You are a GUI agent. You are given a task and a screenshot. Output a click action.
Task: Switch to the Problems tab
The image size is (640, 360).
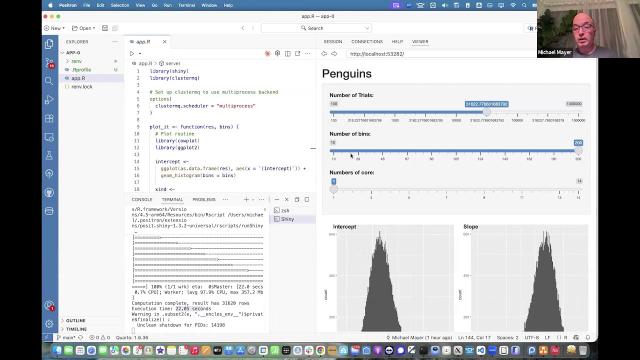point(204,200)
